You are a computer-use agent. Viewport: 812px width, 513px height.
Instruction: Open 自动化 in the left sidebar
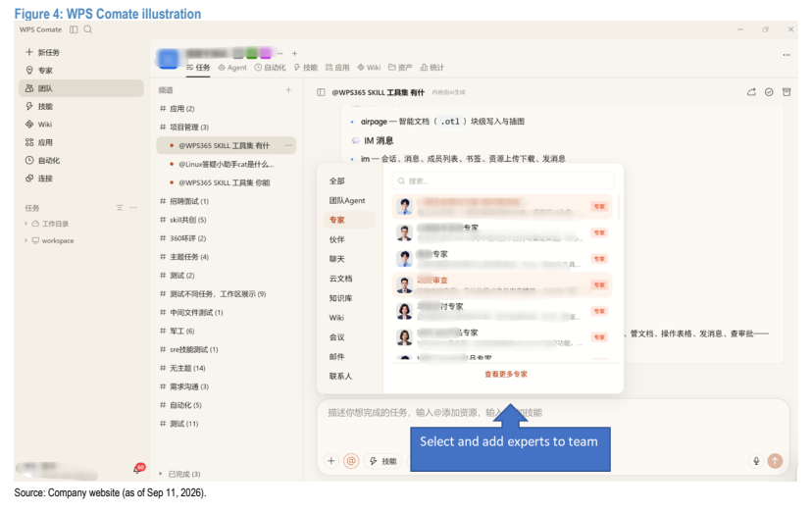[42, 161]
